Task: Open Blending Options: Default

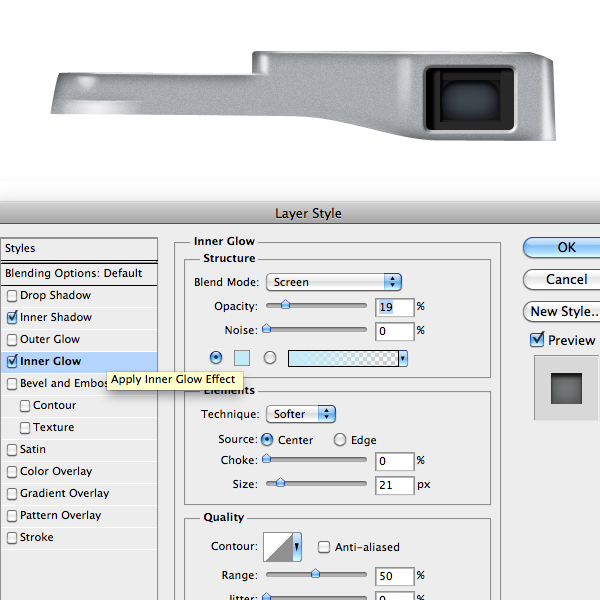Action: point(79,273)
